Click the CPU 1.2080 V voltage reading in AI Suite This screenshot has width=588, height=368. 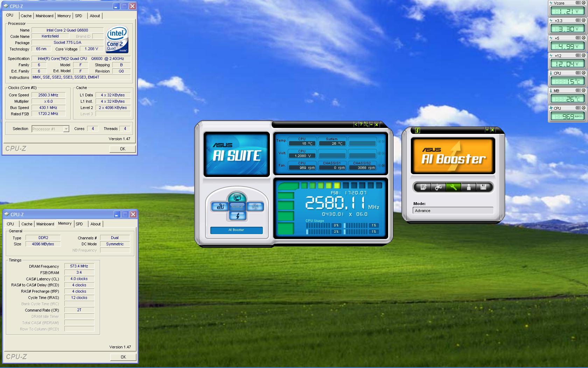coord(302,156)
